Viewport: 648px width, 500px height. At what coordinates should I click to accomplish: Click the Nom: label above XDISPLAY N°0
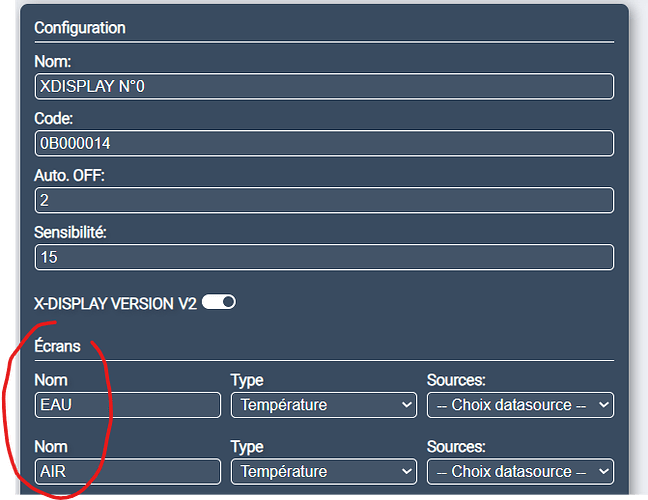click(51, 62)
